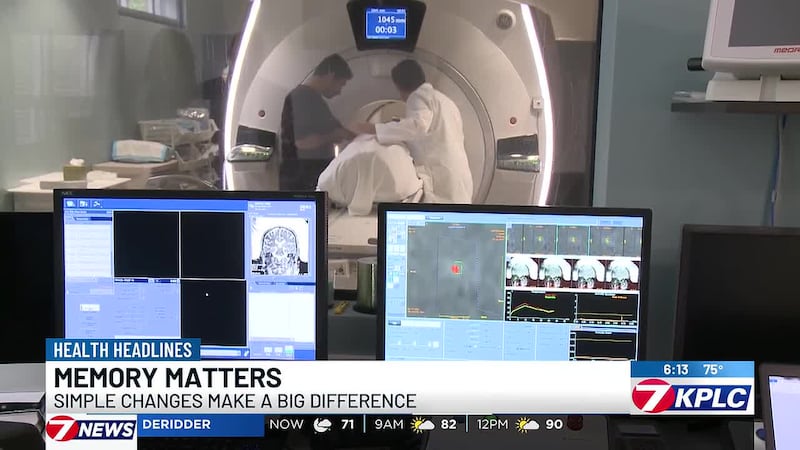Select the top-right black viewport on left monitor

212,245
